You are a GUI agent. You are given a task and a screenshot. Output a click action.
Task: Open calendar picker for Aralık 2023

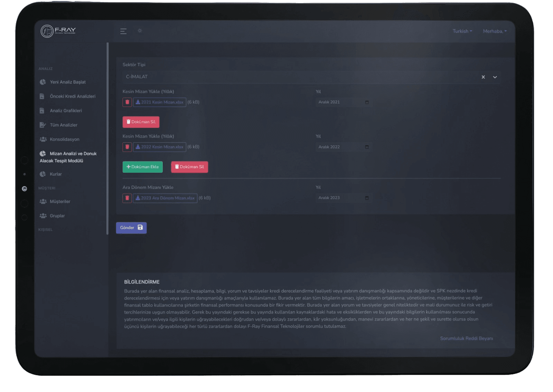click(x=367, y=198)
